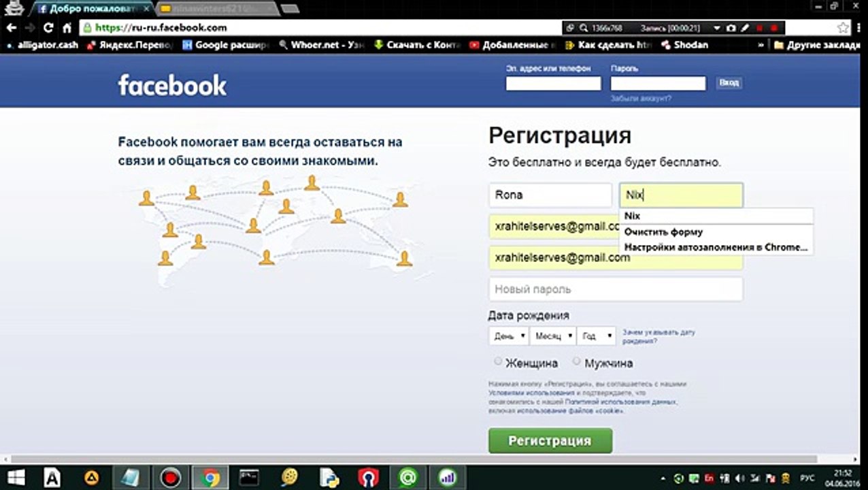Click the Новый пароль field
The image size is (868, 490).
click(x=616, y=289)
